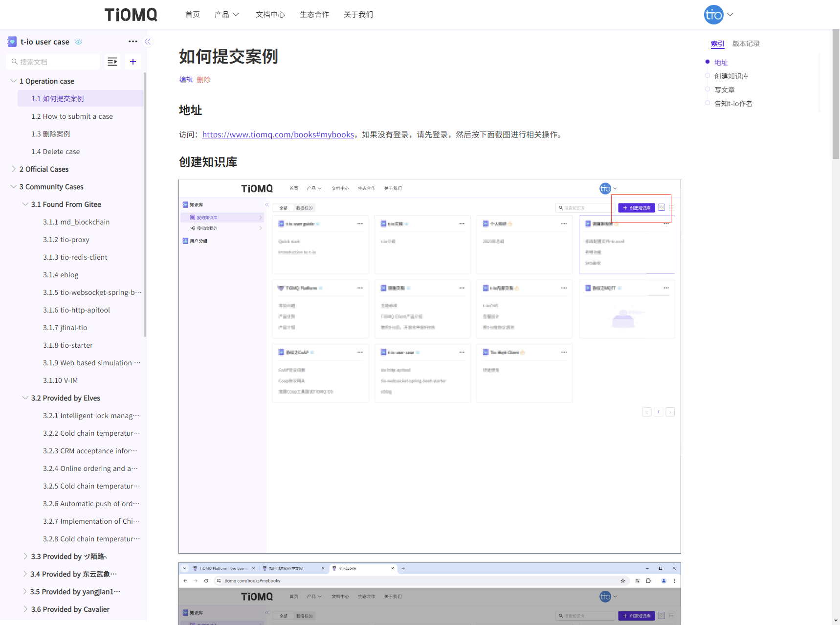Screen dimensions: 840x625
Task: Switch to the 索引 tab
Action: pyautogui.click(x=718, y=44)
